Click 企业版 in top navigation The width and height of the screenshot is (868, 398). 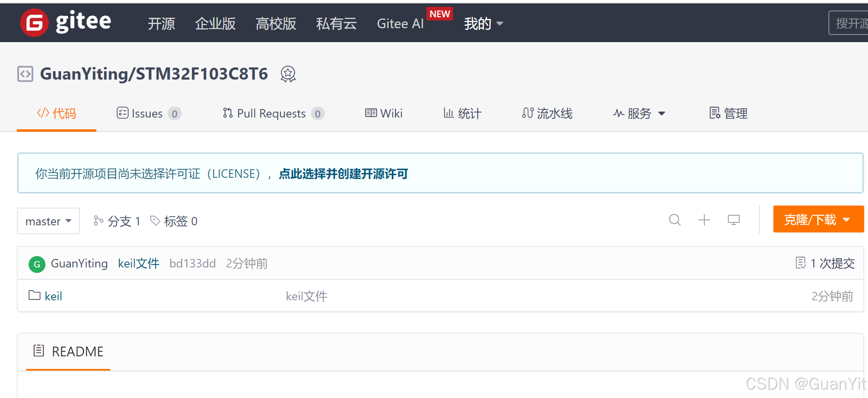(x=215, y=24)
